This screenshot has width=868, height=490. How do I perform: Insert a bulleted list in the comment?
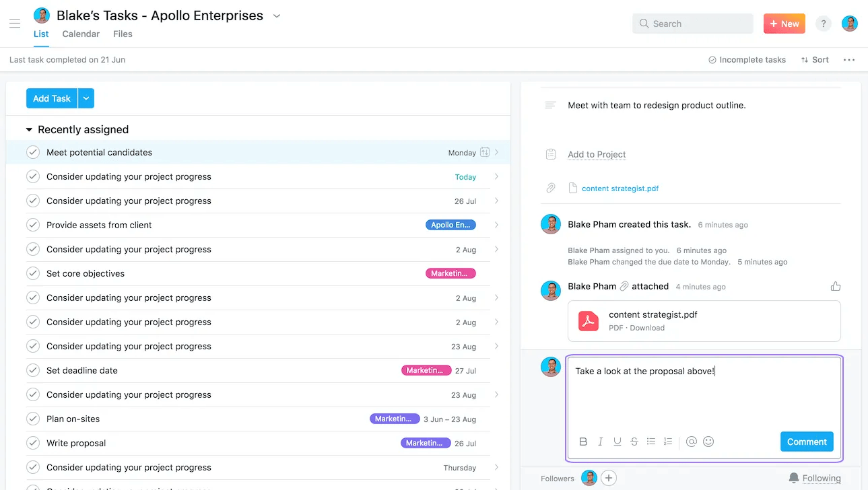tap(650, 441)
